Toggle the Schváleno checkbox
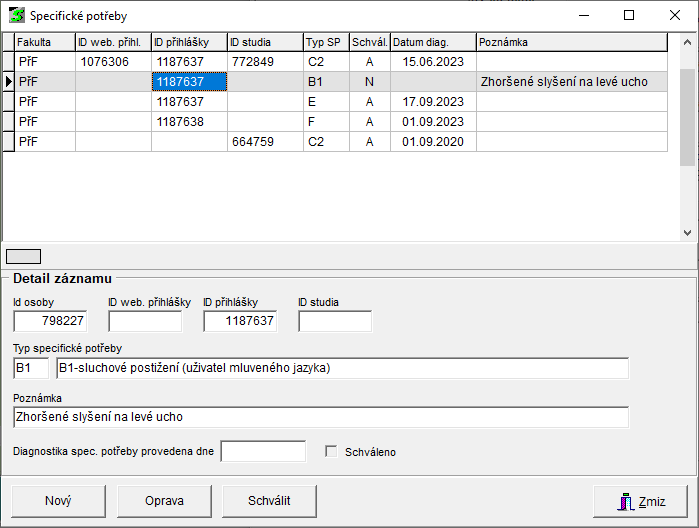 click(331, 452)
